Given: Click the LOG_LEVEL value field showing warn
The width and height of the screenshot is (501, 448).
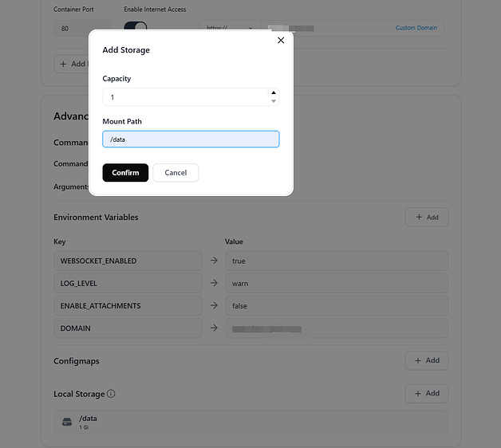Looking at the screenshot, I should coord(336,283).
